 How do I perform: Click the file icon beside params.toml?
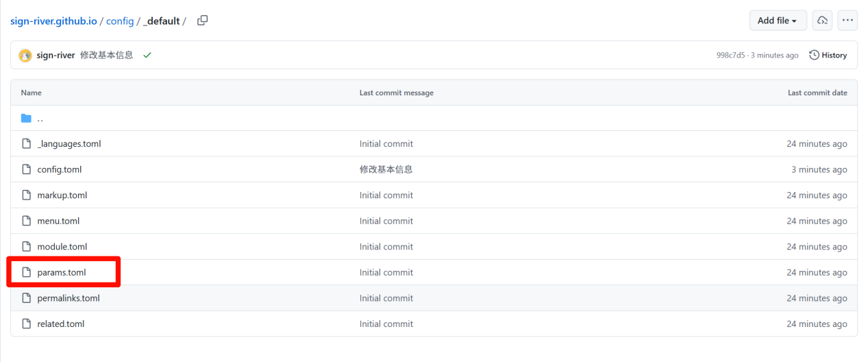(26, 272)
